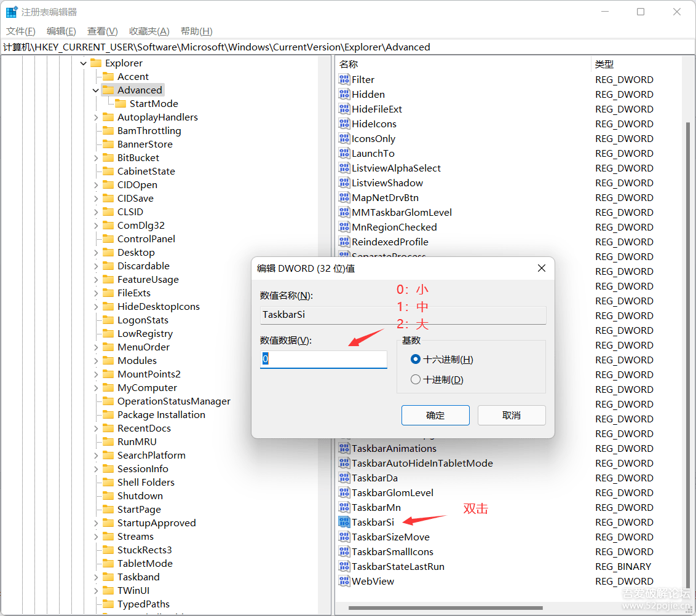Image resolution: width=696 pixels, height=616 pixels.
Task: Click the TaskbarMn value icon
Action: coord(344,507)
